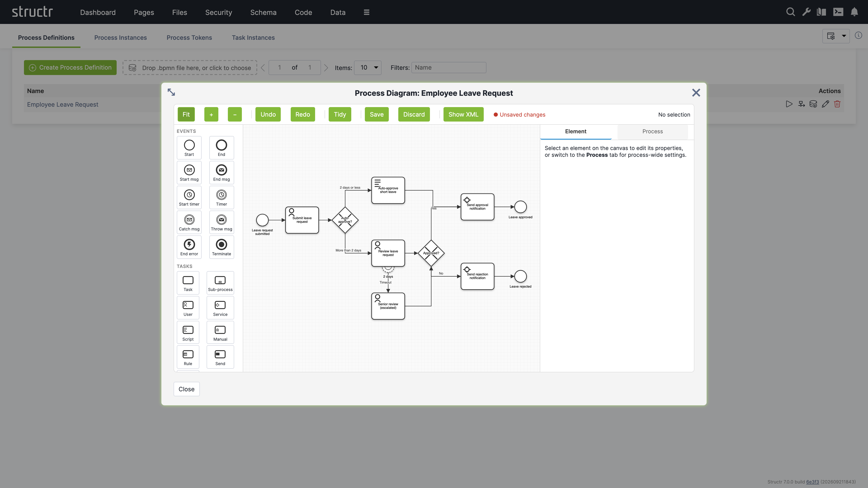Pick the Send task palette item

(x=220, y=357)
